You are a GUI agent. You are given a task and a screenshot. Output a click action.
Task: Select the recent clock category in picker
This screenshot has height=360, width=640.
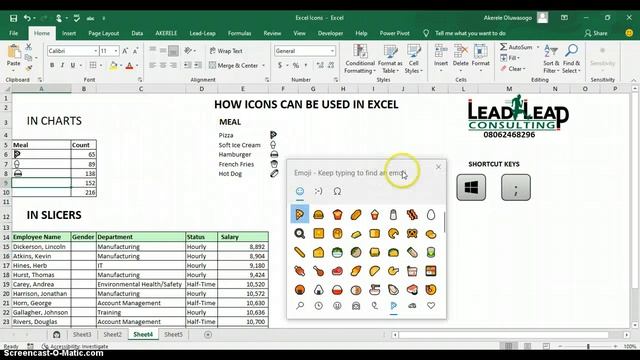pos(318,306)
